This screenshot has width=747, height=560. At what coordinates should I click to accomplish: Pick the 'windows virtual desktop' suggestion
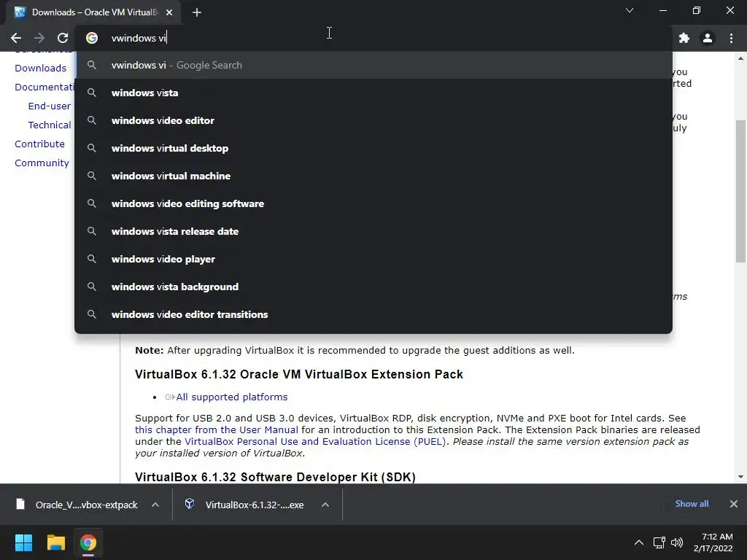coord(373,148)
